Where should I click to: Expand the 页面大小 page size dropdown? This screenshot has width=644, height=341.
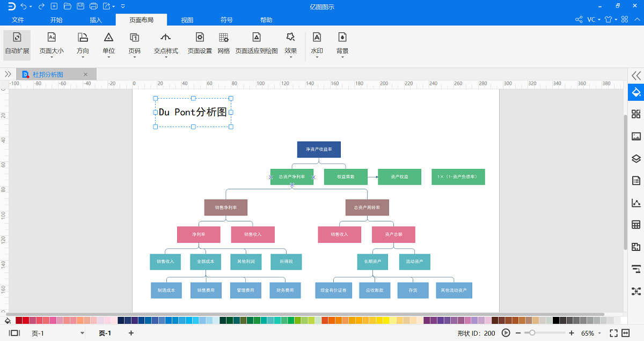[52, 44]
